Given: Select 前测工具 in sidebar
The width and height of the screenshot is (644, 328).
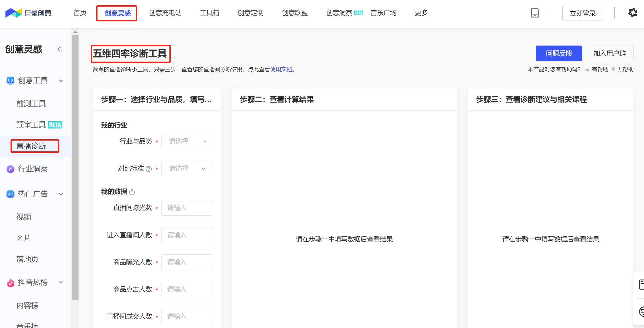Looking at the screenshot, I should coord(31,104).
